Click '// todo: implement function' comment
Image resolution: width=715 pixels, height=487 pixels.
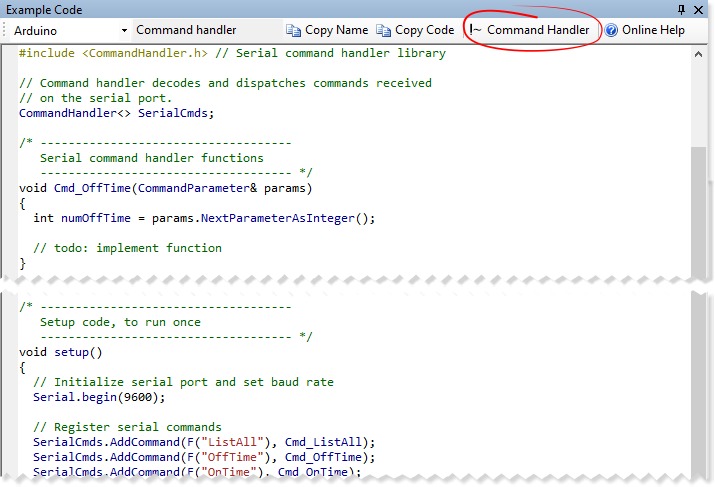coord(127,248)
